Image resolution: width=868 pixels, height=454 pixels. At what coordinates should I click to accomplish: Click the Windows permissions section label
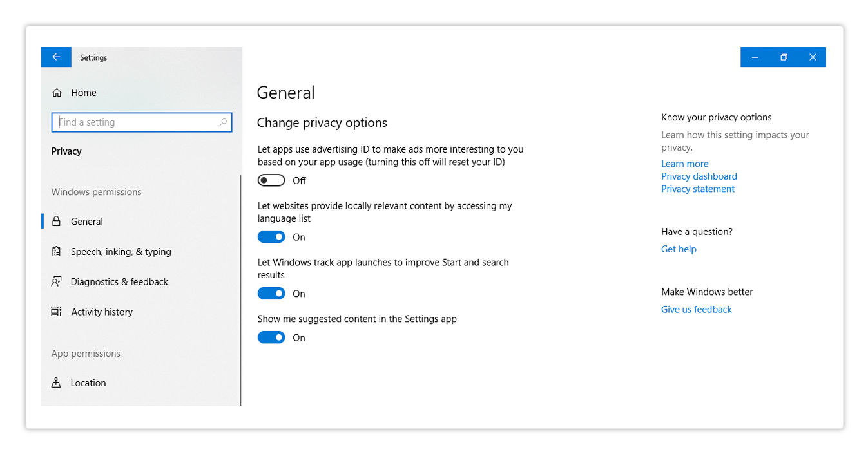[x=97, y=192]
